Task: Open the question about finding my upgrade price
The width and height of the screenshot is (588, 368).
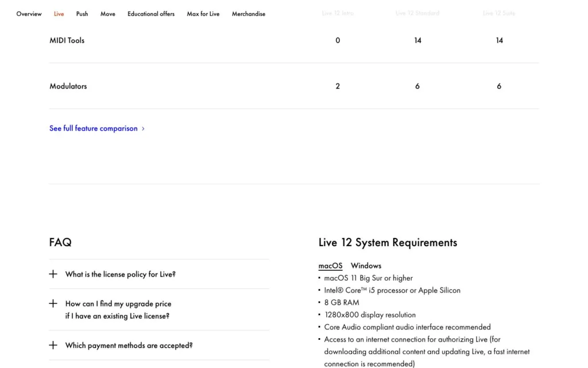Action: [x=118, y=310]
